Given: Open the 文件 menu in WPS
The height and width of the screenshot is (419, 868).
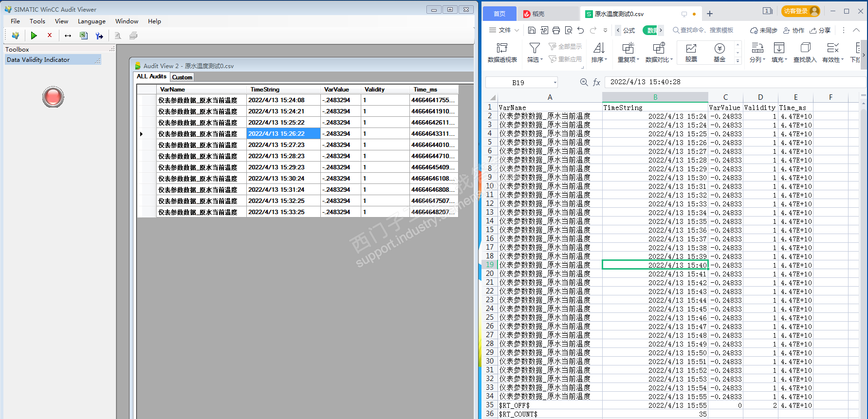Looking at the screenshot, I should point(504,30).
